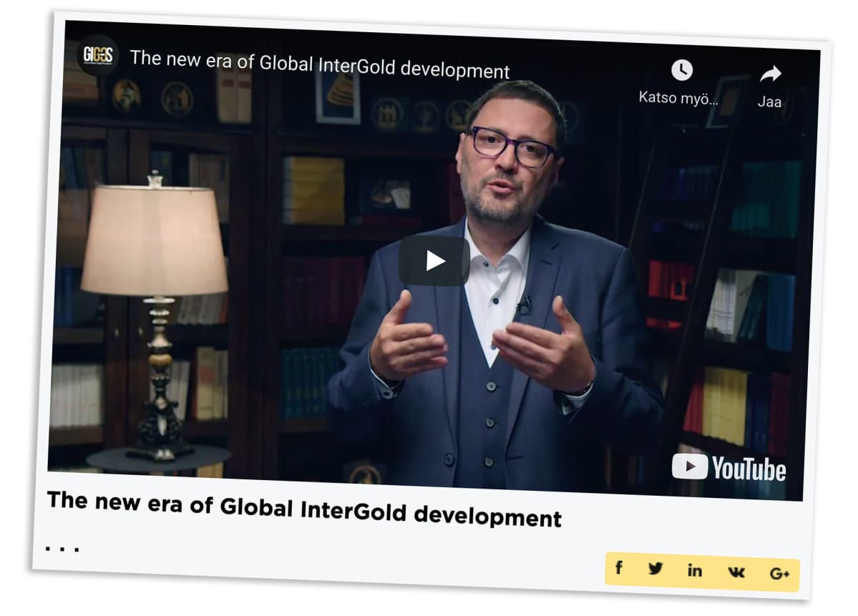Share on LinkedIn
The image size is (858, 616).
[695, 571]
